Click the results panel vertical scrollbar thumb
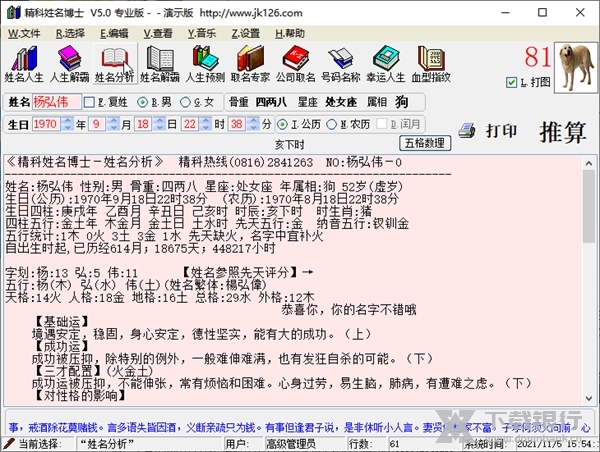 [x=589, y=206]
